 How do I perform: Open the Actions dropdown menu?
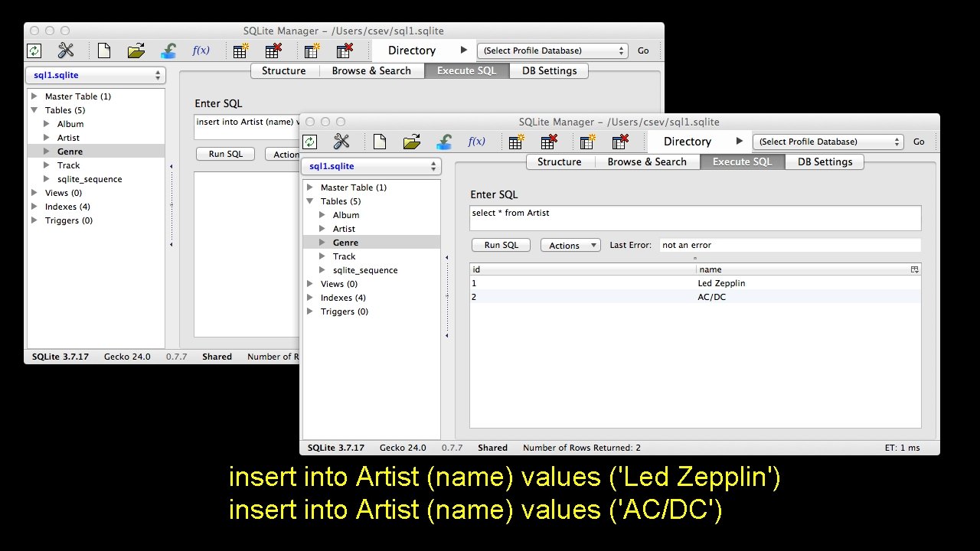tap(570, 245)
